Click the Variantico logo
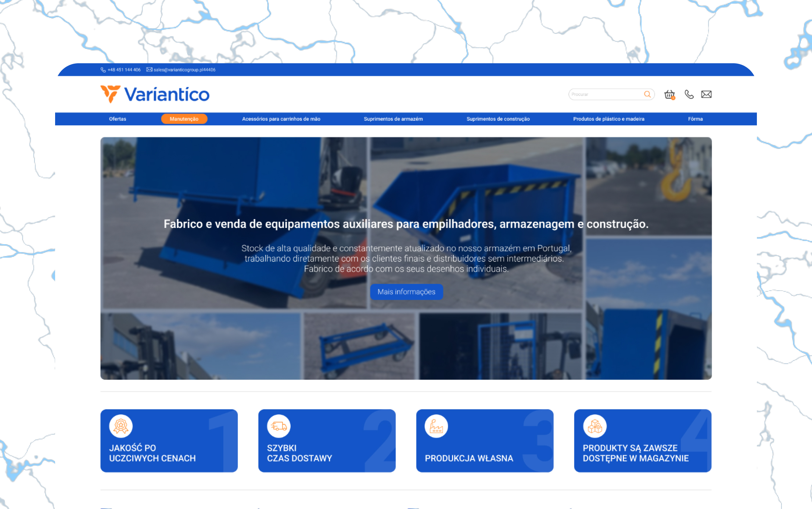The width and height of the screenshot is (812, 509). point(155,94)
